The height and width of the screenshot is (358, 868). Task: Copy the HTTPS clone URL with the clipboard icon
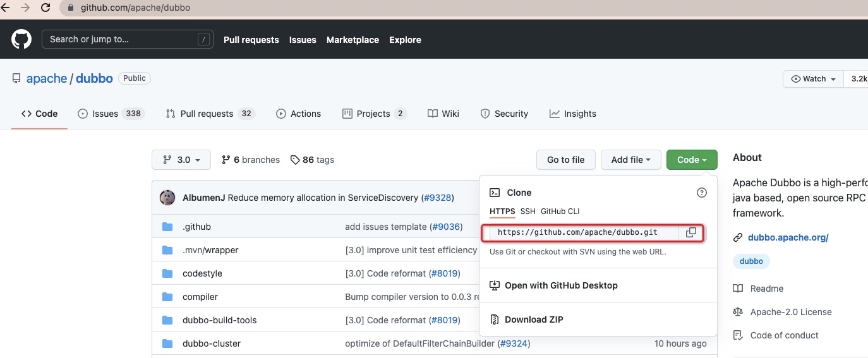point(691,232)
